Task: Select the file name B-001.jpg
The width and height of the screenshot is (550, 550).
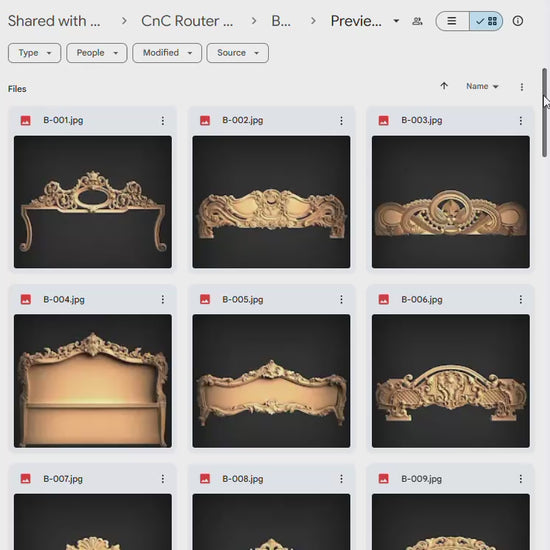Action: point(63,120)
